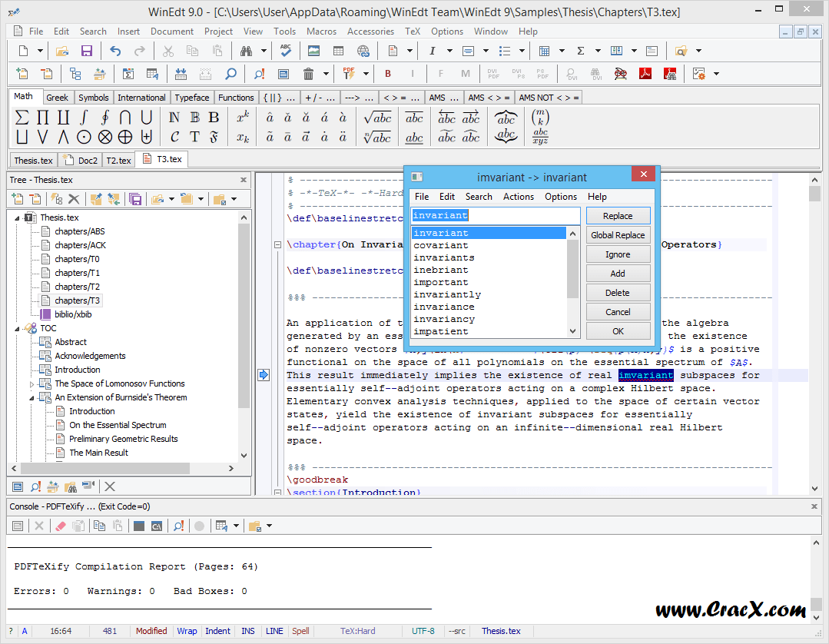Open the Actions menu in spelling dialog
829x644 pixels.
[518, 197]
